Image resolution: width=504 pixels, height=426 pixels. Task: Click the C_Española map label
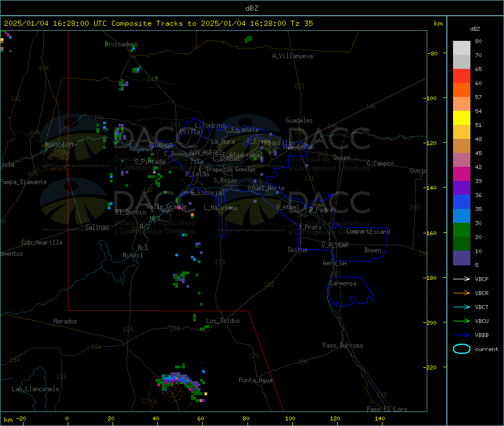click(x=241, y=130)
